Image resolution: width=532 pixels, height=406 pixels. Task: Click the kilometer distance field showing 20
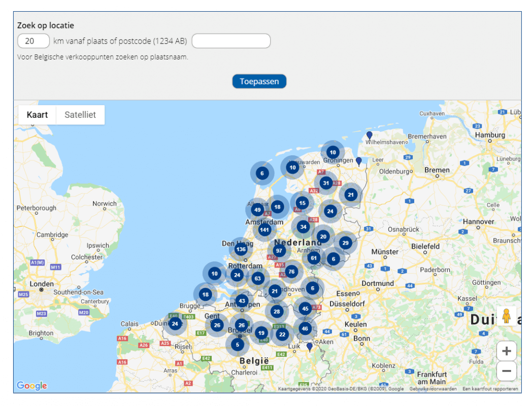tap(34, 41)
